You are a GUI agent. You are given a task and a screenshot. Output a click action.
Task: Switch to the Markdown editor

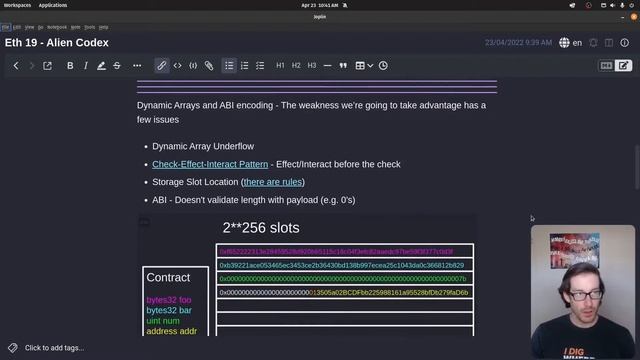tap(606, 66)
